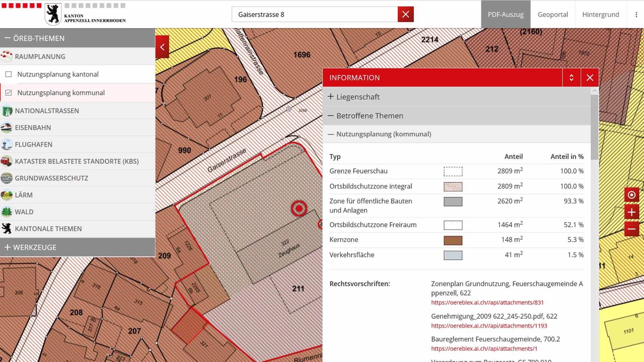The width and height of the screenshot is (644, 362).
Task: Click the Kantonale Themen bear icon
Action: click(7, 229)
